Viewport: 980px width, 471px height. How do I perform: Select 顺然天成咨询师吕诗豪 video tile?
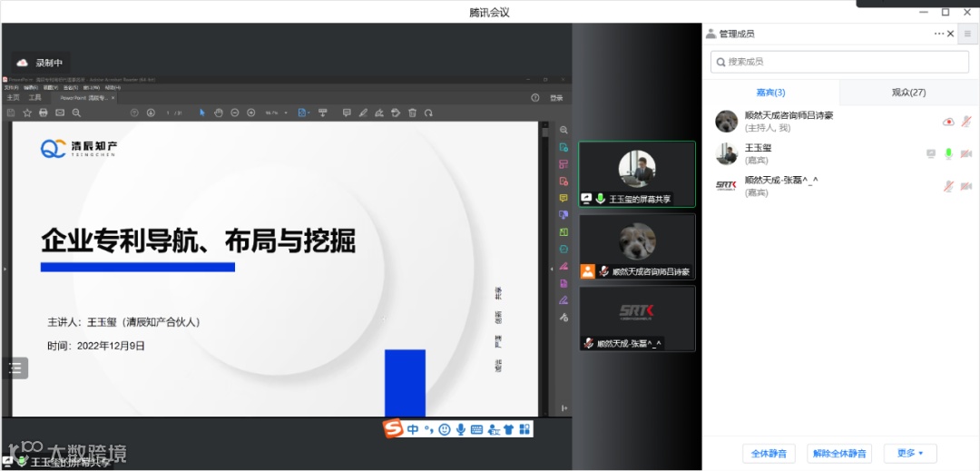pos(637,247)
